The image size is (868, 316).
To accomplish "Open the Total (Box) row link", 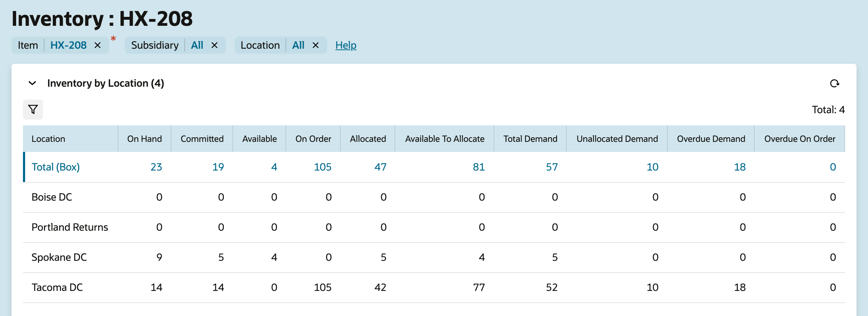I will [56, 167].
